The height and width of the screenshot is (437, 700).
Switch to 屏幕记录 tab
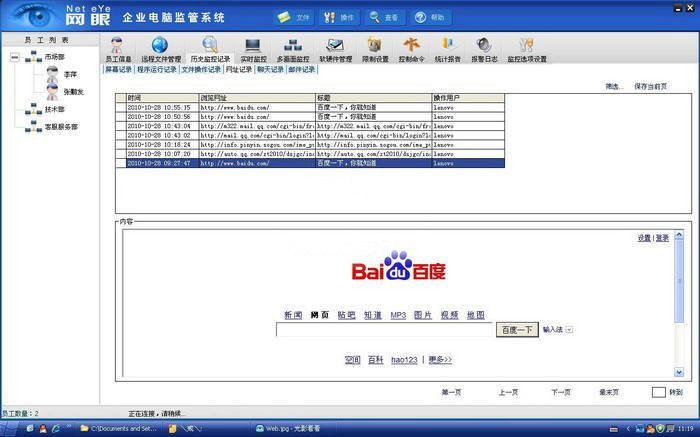118,70
